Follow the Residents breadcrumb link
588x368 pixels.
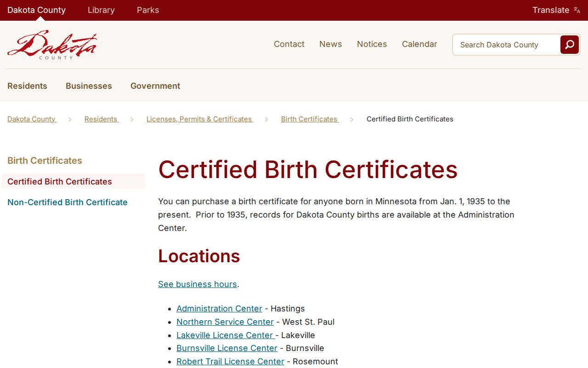[x=101, y=119]
